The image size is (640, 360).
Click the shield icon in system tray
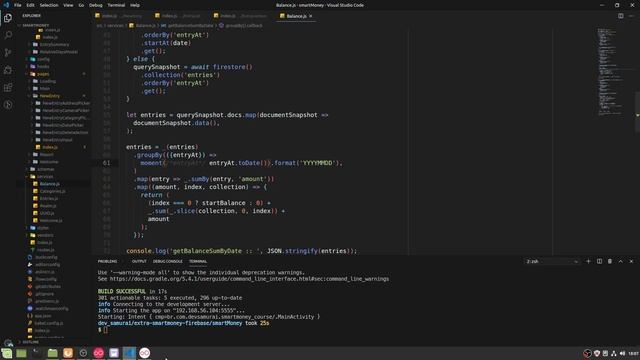click(x=597, y=353)
